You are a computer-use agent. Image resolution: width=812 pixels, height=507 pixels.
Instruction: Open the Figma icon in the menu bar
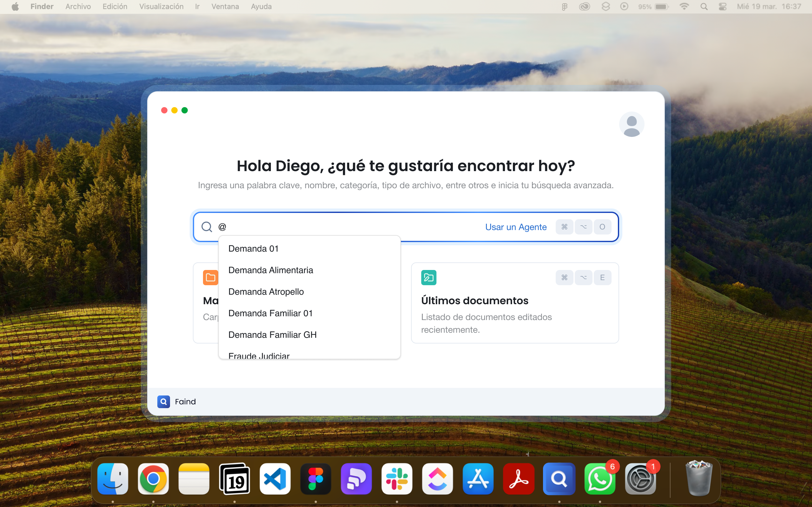coord(564,6)
